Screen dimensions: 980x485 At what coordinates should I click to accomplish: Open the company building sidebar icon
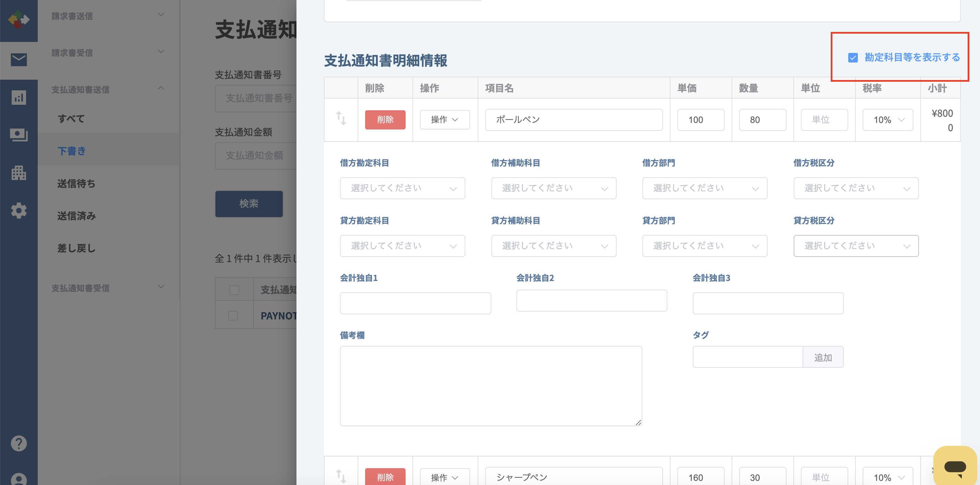tap(19, 173)
